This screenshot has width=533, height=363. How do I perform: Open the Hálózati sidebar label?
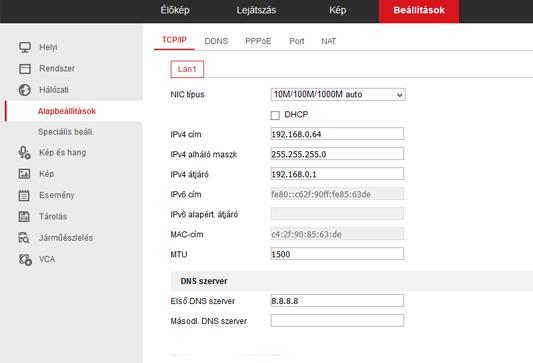[x=54, y=90]
